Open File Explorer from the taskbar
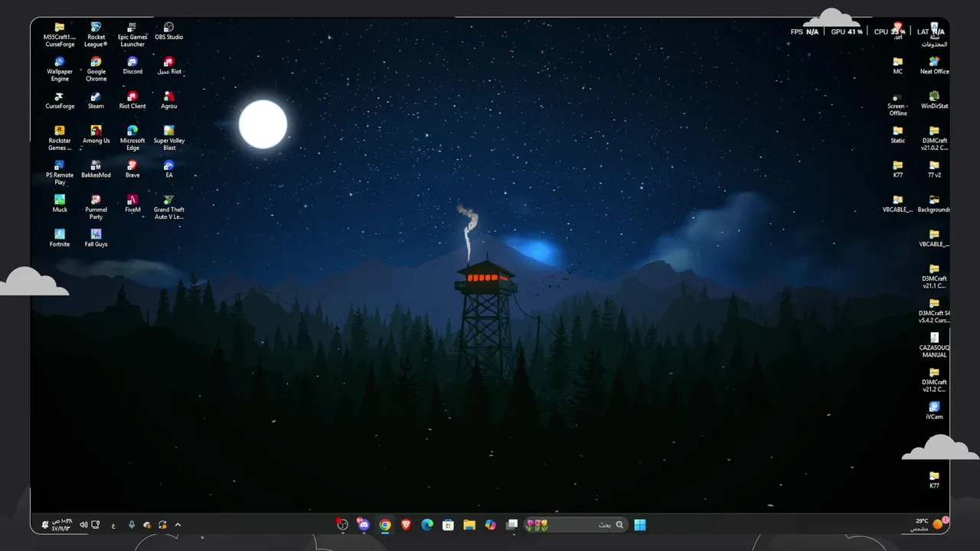 click(x=469, y=524)
